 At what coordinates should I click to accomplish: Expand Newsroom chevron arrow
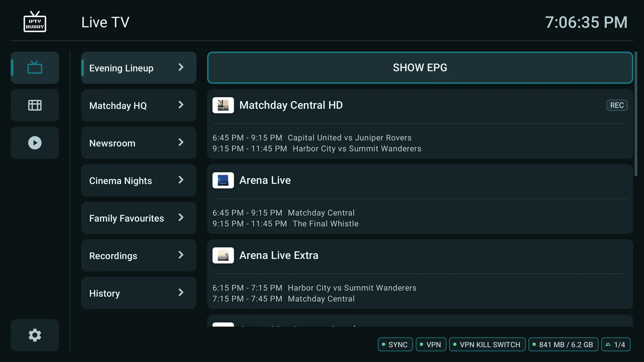click(x=181, y=142)
